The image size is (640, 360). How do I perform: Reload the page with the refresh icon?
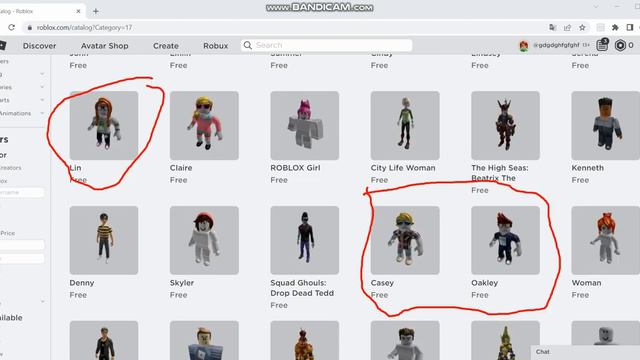click(11, 27)
